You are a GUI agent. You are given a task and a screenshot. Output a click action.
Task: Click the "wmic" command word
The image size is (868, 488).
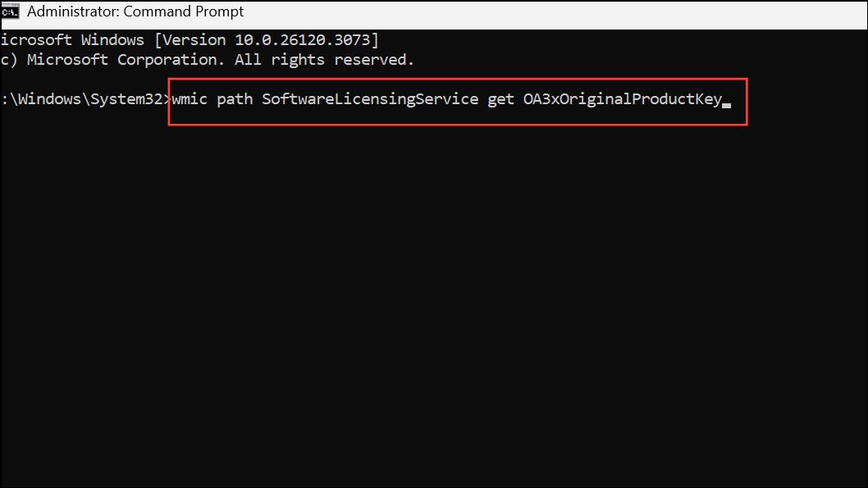pyautogui.click(x=190, y=100)
